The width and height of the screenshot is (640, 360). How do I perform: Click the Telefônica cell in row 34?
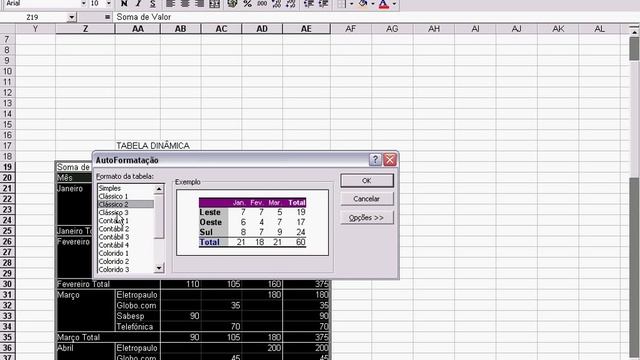pyautogui.click(x=138, y=327)
